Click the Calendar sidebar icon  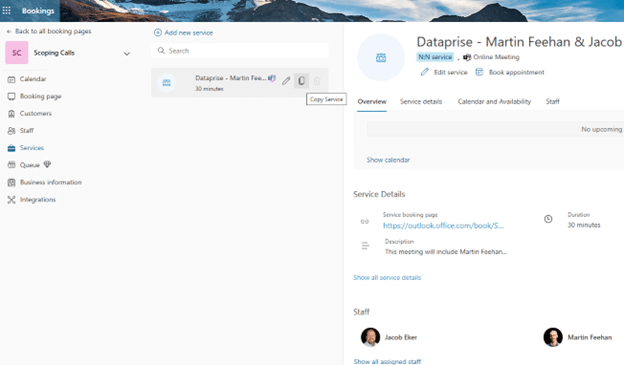[x=11, y=79]
